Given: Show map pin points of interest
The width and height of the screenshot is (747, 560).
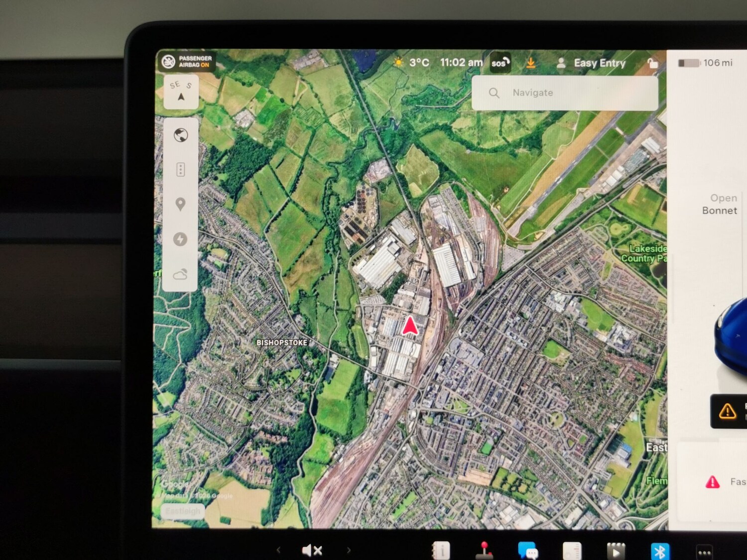Looking at the screenshot, I should (x=180, y=204).
